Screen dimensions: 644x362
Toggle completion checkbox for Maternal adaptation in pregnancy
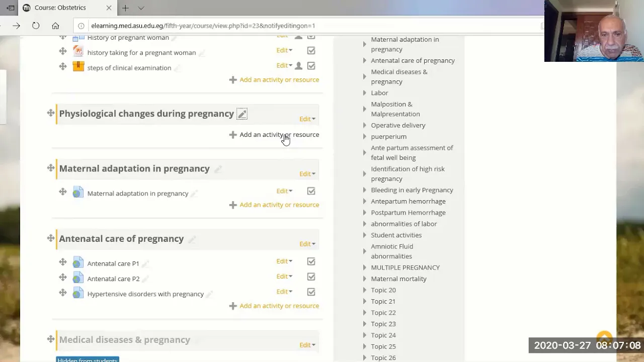(311, 191)
